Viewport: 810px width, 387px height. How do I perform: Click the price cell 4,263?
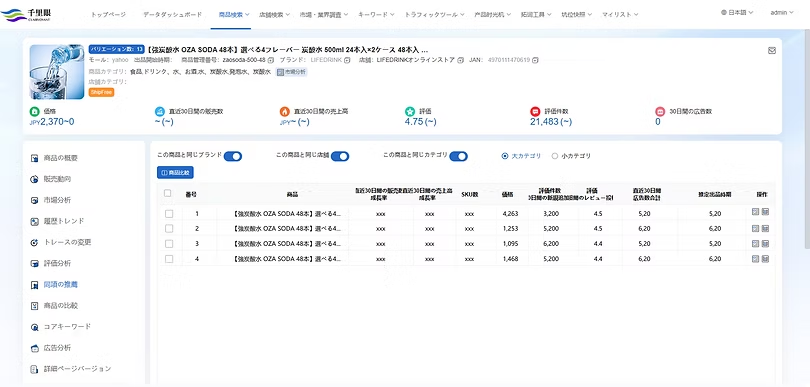[x=510, y=213]
